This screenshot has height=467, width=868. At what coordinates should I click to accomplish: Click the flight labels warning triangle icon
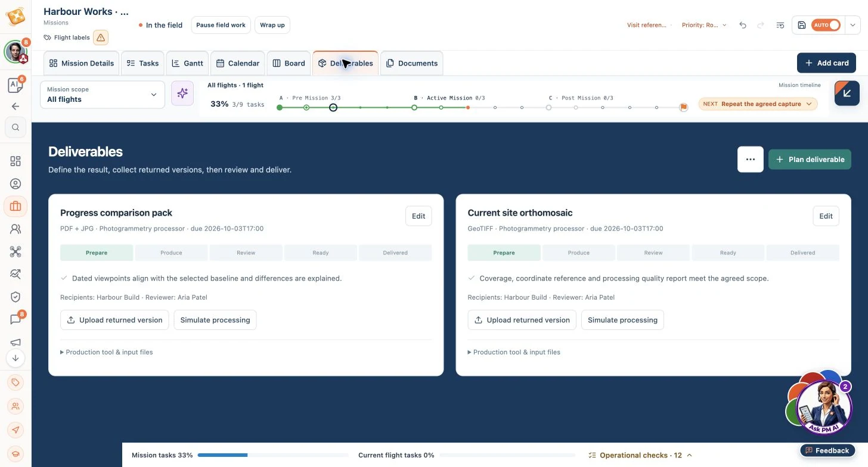tap(101, 38)
